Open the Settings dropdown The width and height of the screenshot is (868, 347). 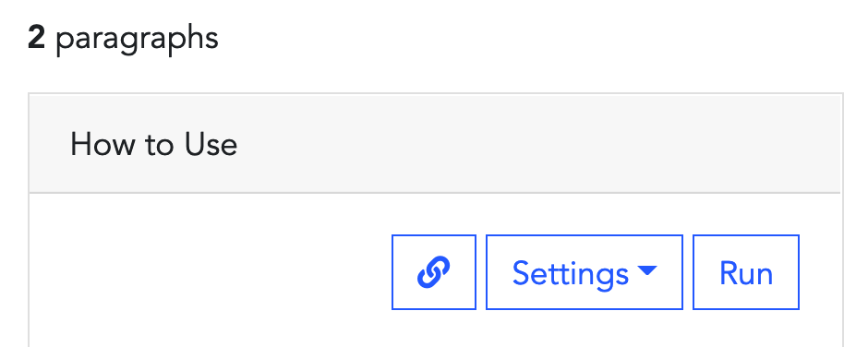pyautogui.click(x=584, y=271)
